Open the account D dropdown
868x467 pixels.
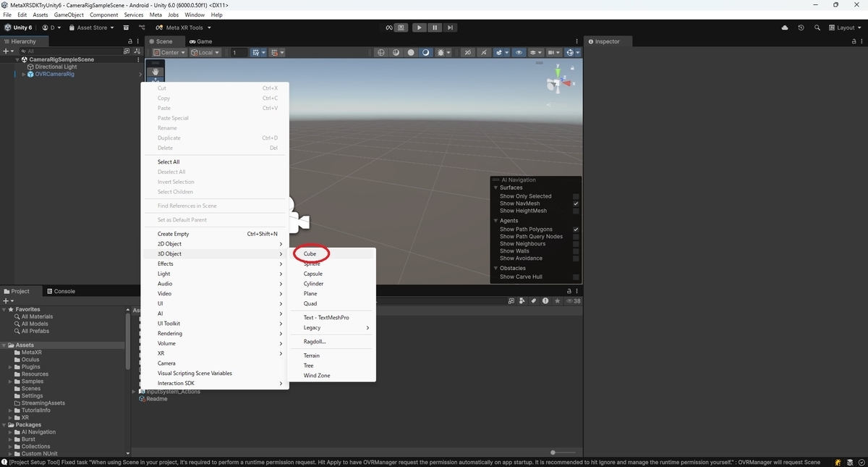pyautogui.click(x=50, y=28)
